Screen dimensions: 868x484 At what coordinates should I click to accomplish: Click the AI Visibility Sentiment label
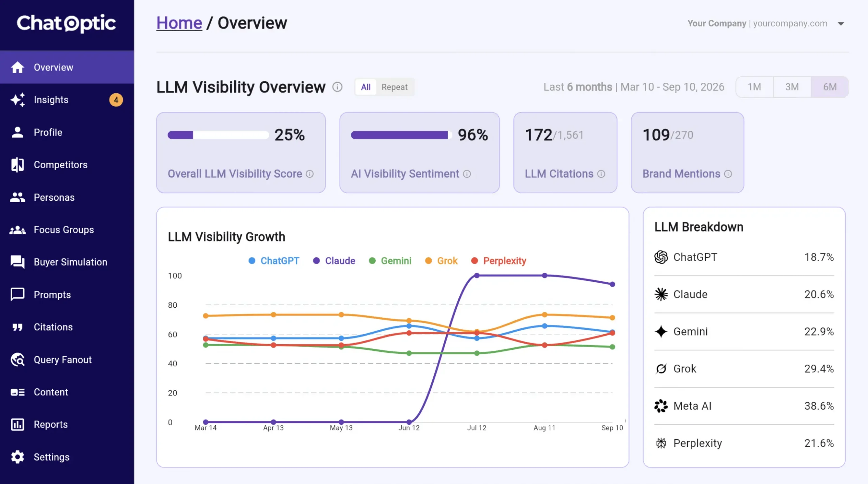405,174
